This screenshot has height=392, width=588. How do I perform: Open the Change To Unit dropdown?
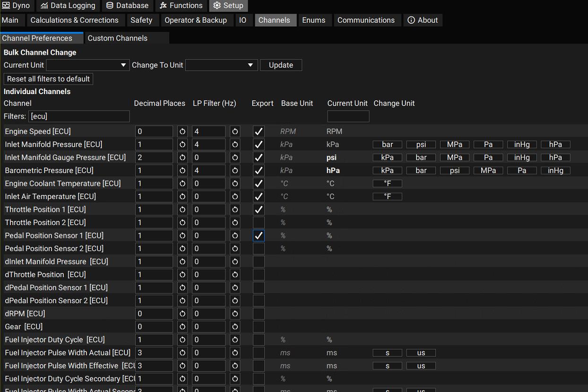tap(221, 65)
